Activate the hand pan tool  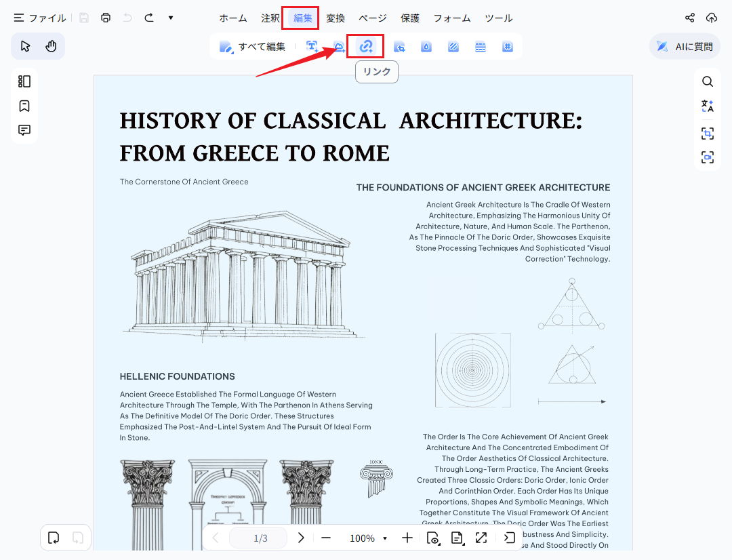(x=51, y=46)
